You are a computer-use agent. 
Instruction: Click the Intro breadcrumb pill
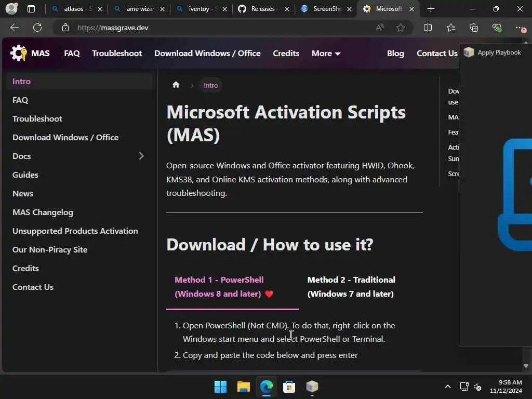pos(211,85)
